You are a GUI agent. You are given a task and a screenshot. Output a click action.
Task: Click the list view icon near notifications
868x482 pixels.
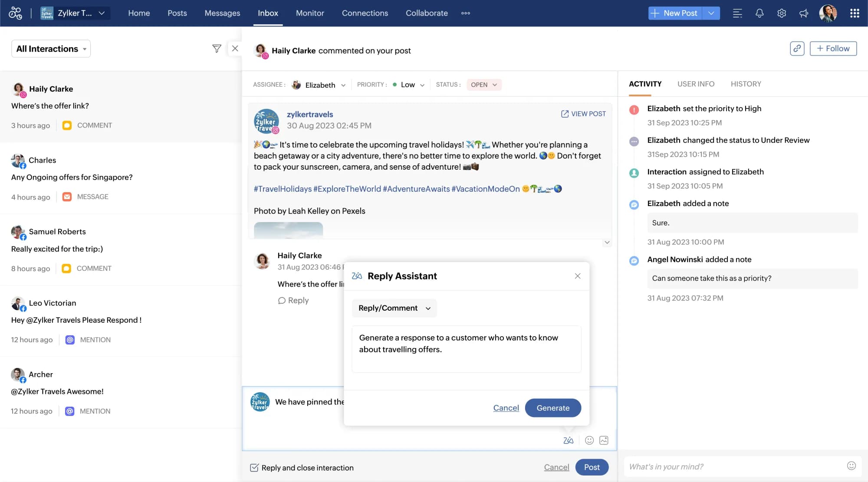coord(737,13)
